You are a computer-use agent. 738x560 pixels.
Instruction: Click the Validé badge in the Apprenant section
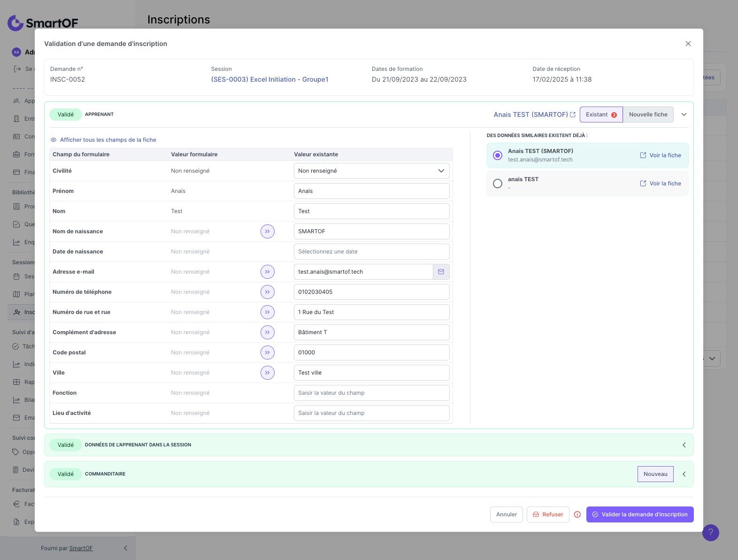click(66, 115)
